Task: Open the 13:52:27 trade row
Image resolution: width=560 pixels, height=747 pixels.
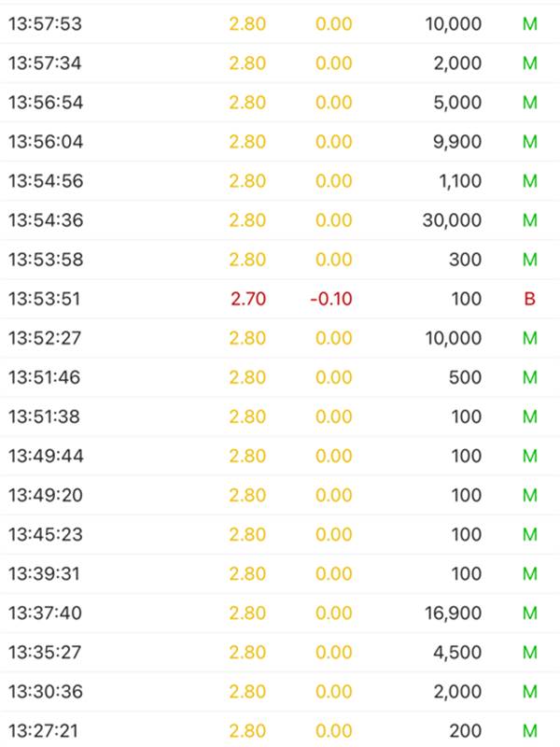Action: tap(280, 338)
